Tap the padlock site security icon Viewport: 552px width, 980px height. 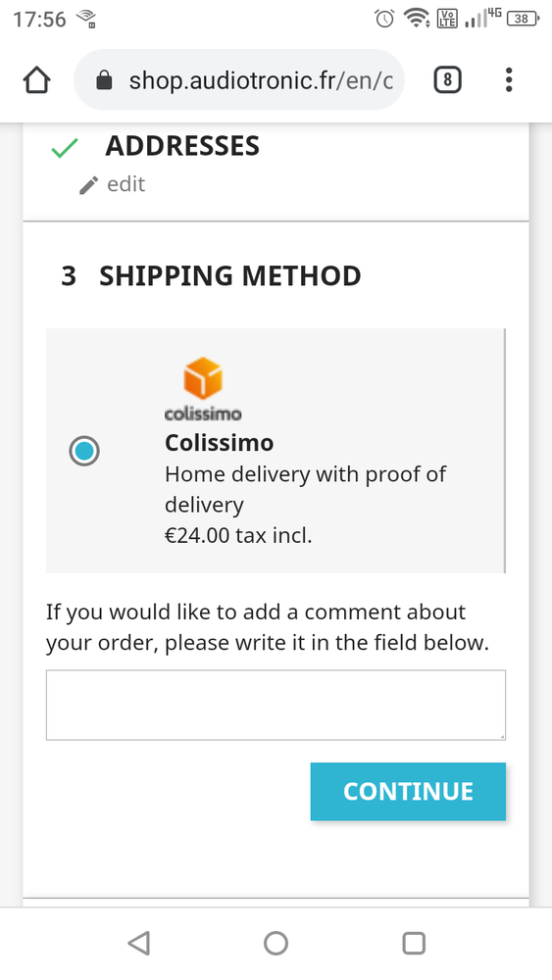pyautogui.click(x=104, y=80)
